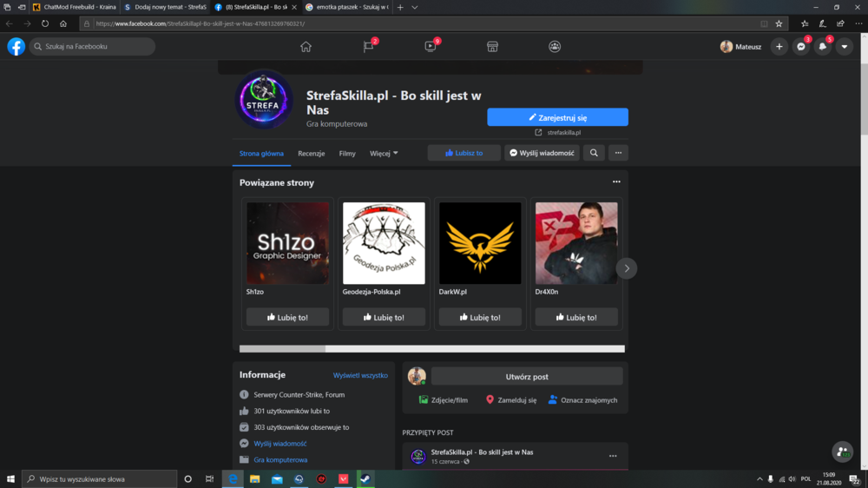Viewport: 868px width, 488px height.
Task: Like the Geodezja-Polska.pl page
Action: tap(384, 318)
